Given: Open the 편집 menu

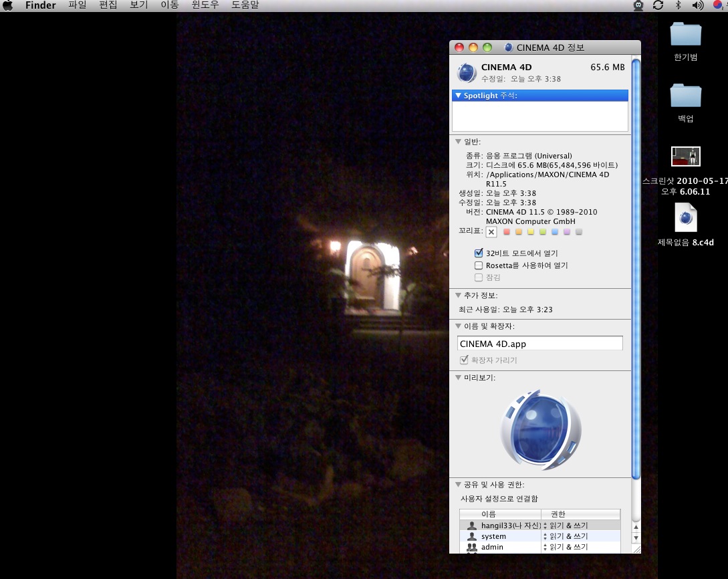Looking at the screenshot, I should point(108,5).
